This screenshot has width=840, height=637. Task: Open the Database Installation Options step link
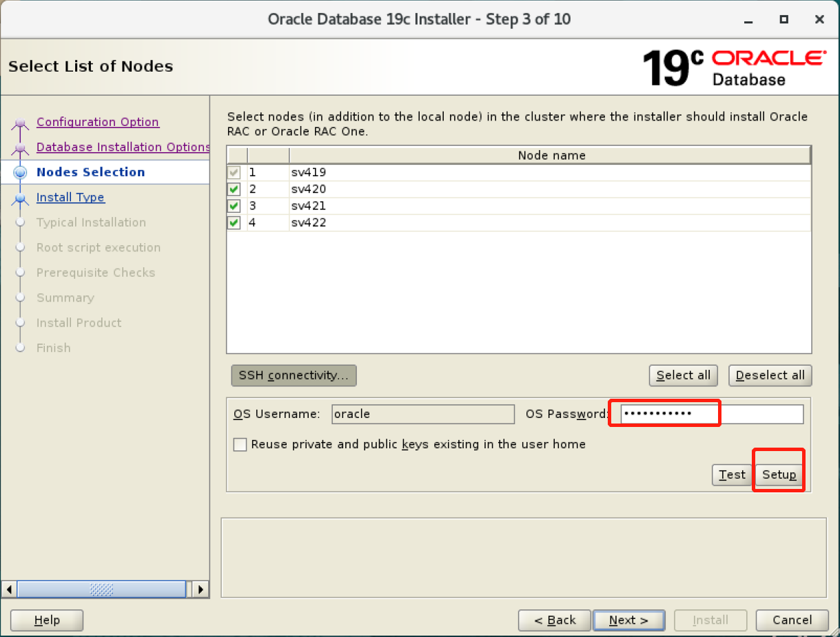(123, 147)
